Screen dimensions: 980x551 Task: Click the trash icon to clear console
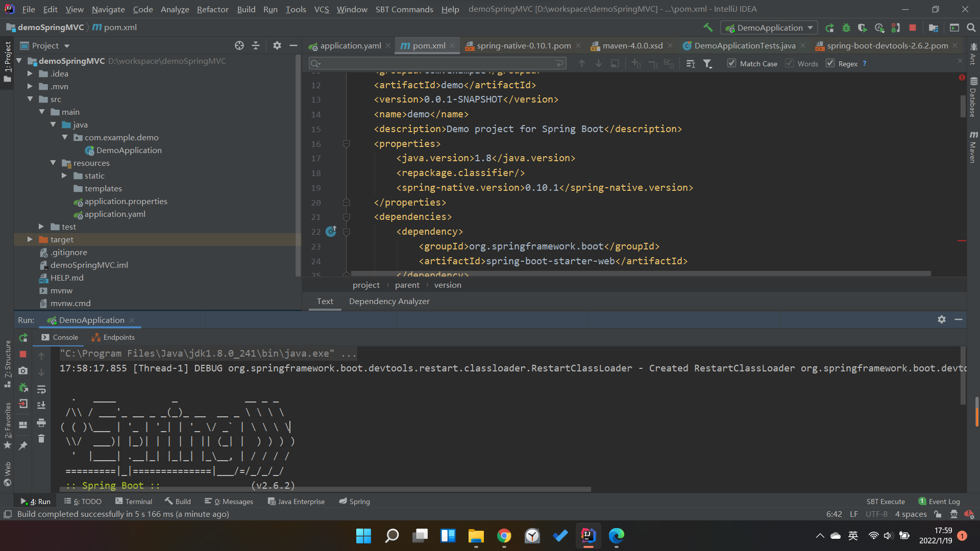coord(41,439)
